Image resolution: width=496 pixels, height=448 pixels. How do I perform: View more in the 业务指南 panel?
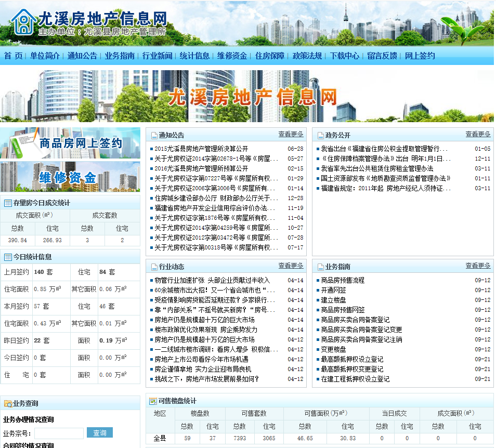coord(478,266)
